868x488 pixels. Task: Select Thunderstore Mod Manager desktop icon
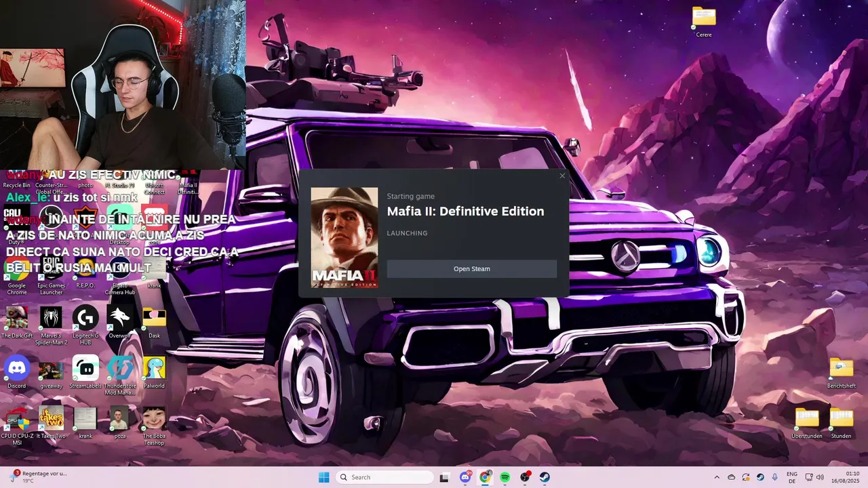pos(120,375)
